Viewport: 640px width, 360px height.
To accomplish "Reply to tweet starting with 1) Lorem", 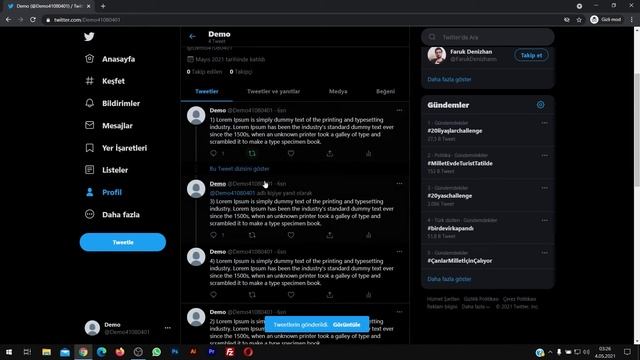I will pos(213,153).
